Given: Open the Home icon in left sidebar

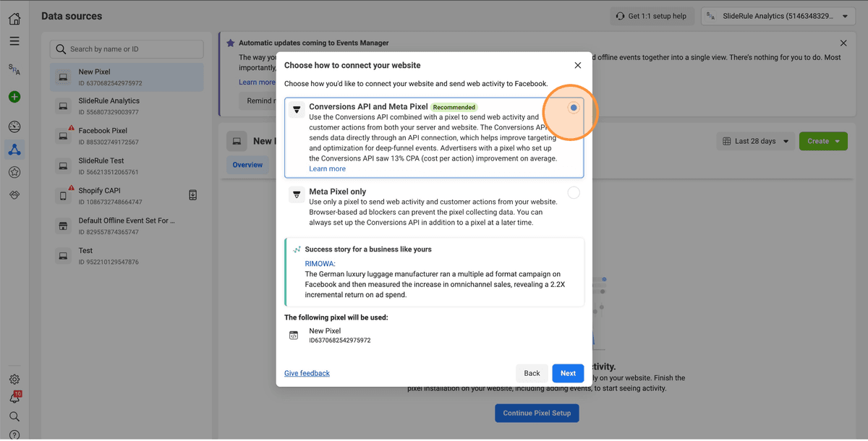Looking at the screenshot, I should (x=14, y=19).
